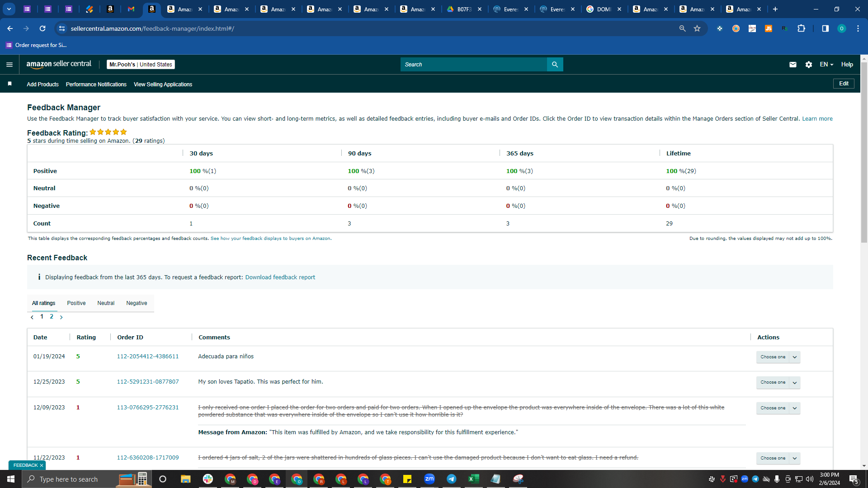This screenshot has width=868, height=488.
Task: Expand Choose one for the 12/09/2023 feedback
Action: (x=778, y=408)
